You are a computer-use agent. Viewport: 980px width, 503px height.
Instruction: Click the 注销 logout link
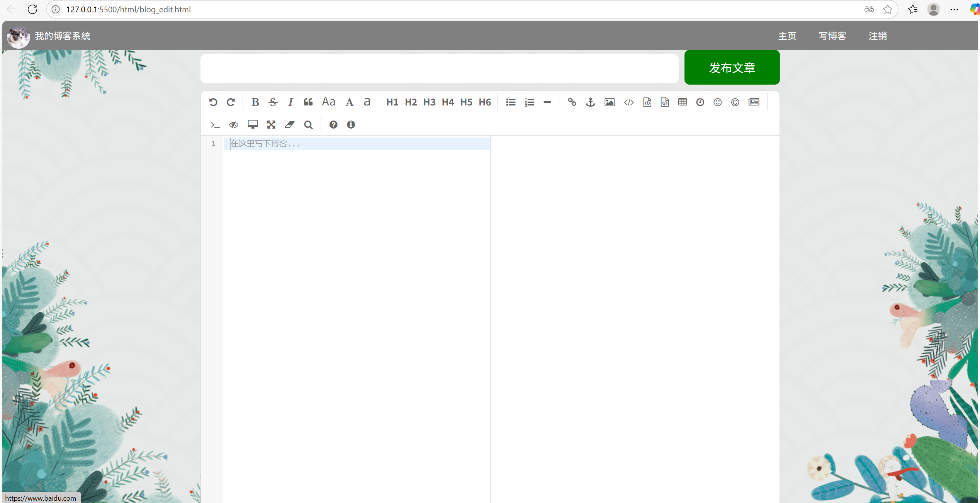point(878,36)
